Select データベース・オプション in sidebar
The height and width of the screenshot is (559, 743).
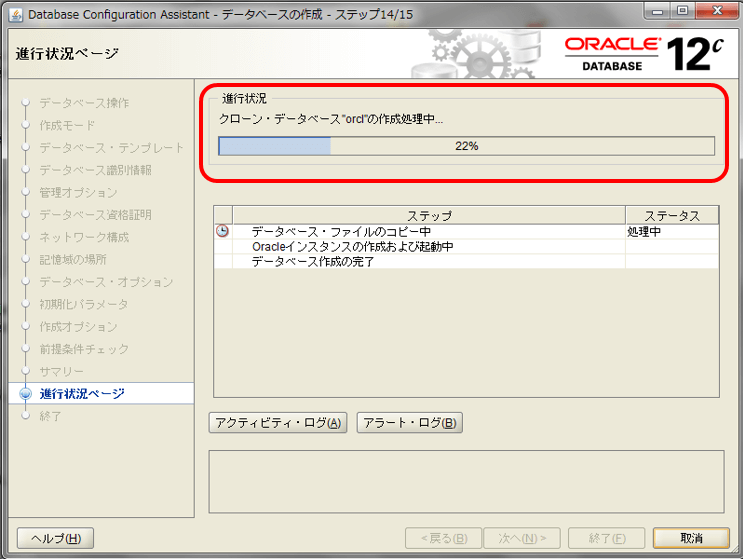106,281
